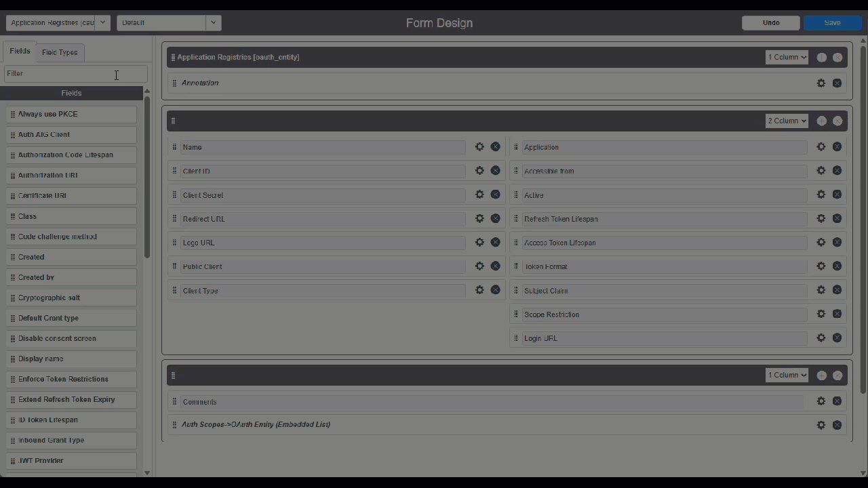868x488 pixels.
Task: Expand the Default view dropdown
Action: tap(169, 22)
